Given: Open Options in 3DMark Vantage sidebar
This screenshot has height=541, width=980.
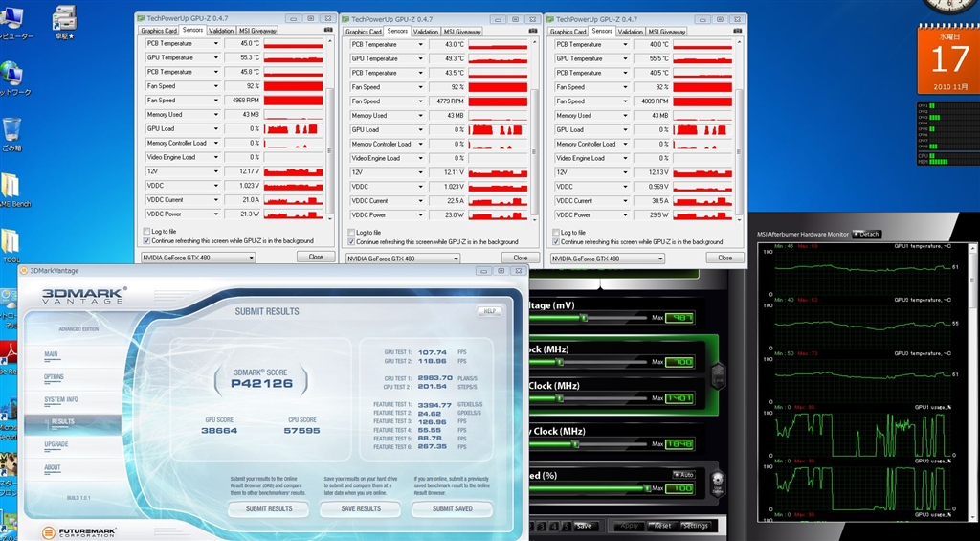Looking at the screenshot, I should point(54,377).
